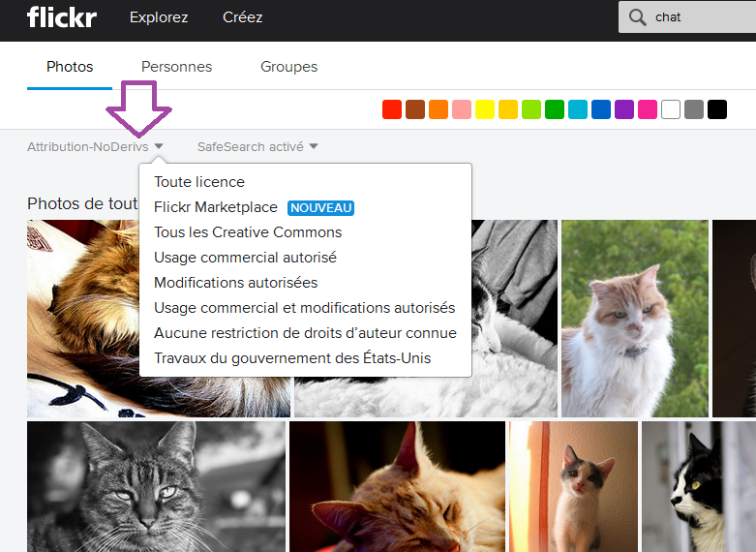Open the Créez menu

(243, 17)
